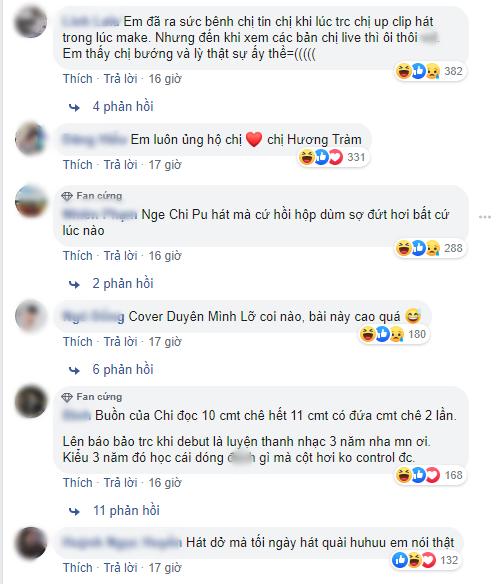Click the three-dot options next to the Chi Pu comment
The height and width of the screenshot is (584, 501).
(x=485, y=217)
